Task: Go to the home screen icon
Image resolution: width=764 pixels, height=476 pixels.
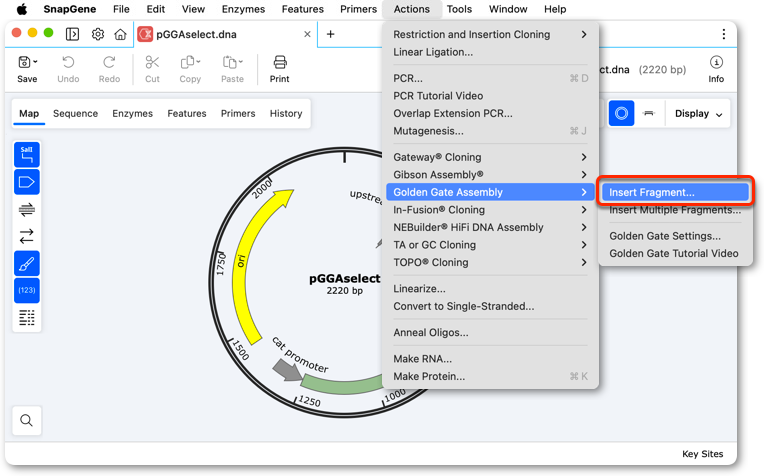Action: tap(120, 34)
